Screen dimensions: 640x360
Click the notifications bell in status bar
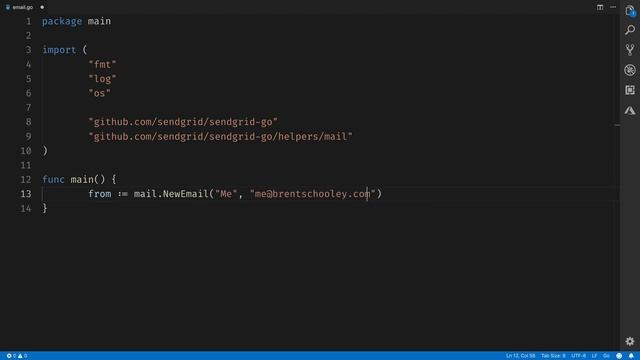631,356
